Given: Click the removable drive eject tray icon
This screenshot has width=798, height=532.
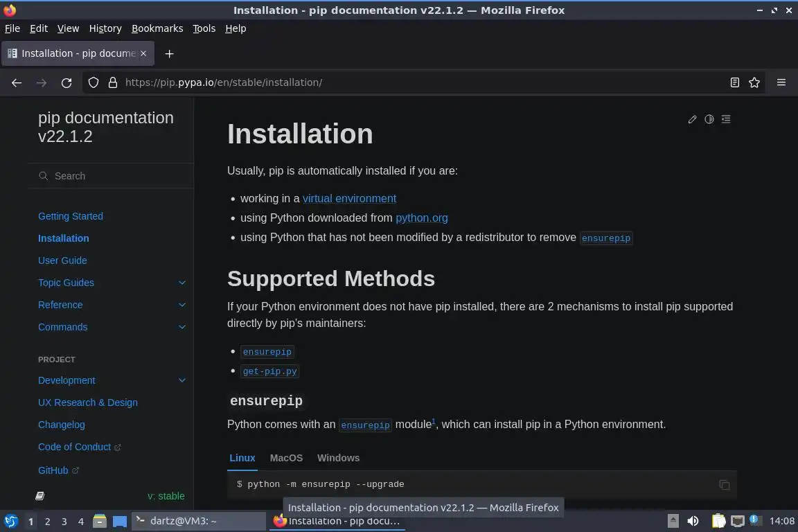Looking at the screenshot, I should [673, 522].
